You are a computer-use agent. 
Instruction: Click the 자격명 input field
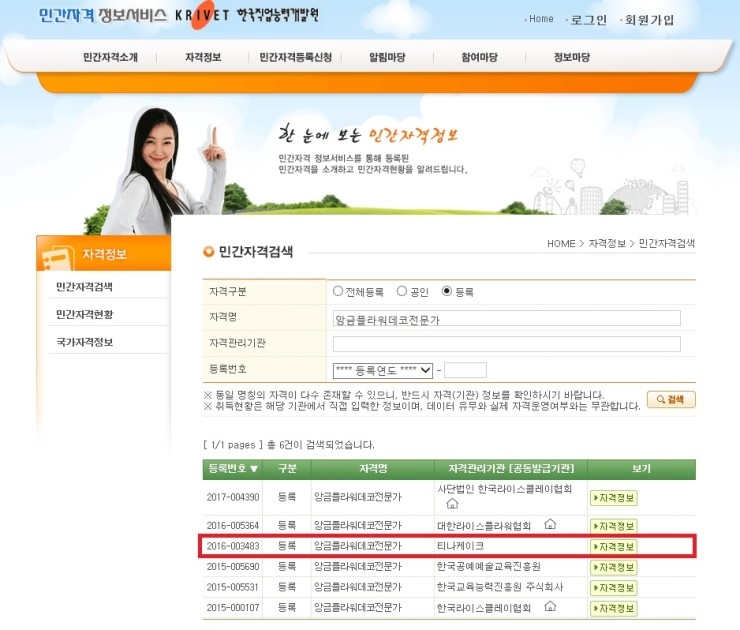click(506, 319)
